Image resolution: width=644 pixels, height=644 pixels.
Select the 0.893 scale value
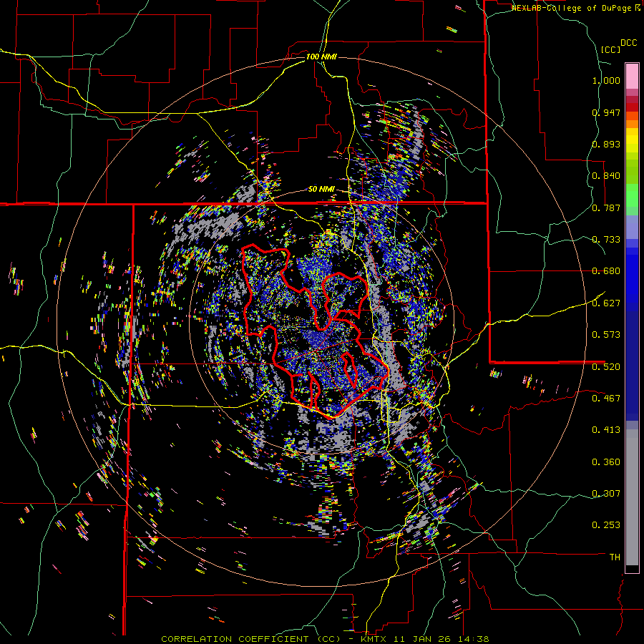(606, 144)
